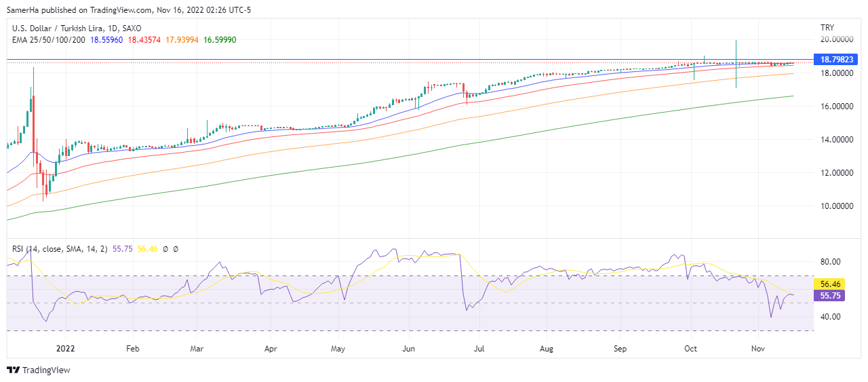868x382 pixels.
Task: Select the Oct marker on time axis
Action: pyautogui.click(x=691, y=349)
